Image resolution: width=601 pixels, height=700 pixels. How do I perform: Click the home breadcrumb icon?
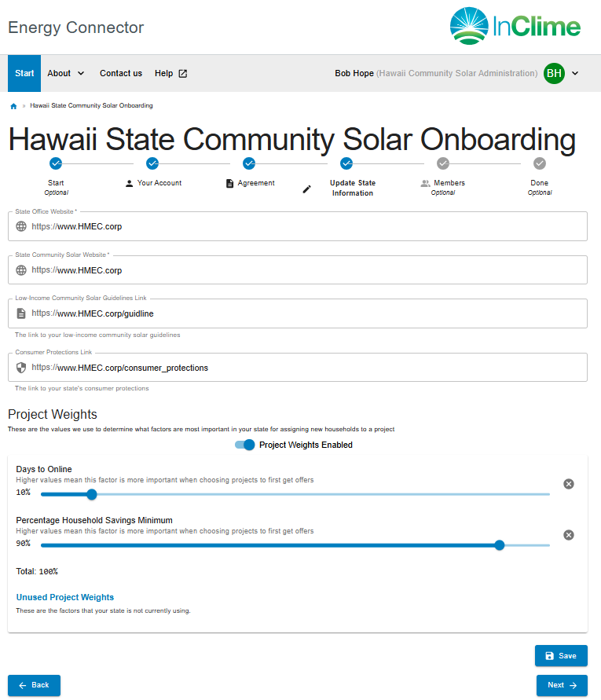coord(13,106)
